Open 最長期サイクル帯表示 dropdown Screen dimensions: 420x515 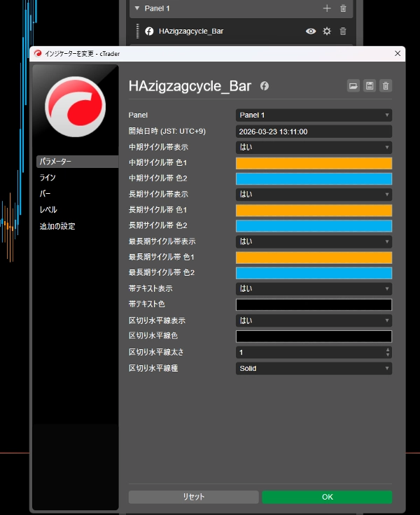pos(314,241)
